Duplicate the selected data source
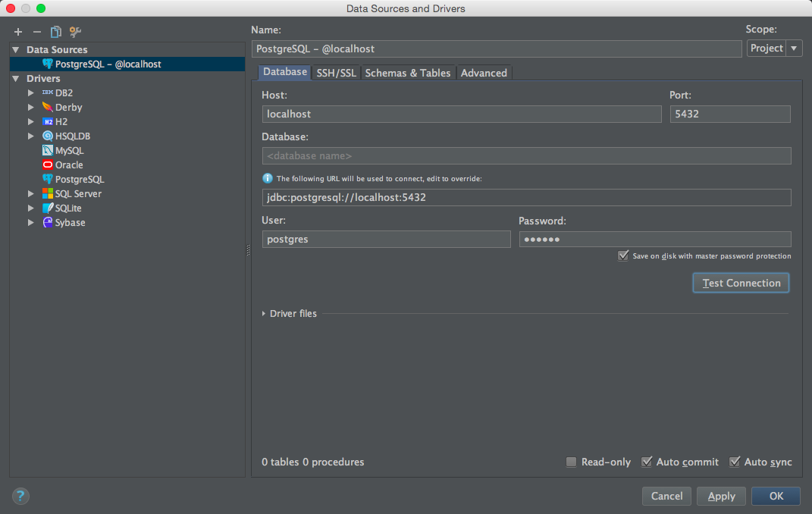This screenshot has width=812, height=514. [x=56, y=32]
